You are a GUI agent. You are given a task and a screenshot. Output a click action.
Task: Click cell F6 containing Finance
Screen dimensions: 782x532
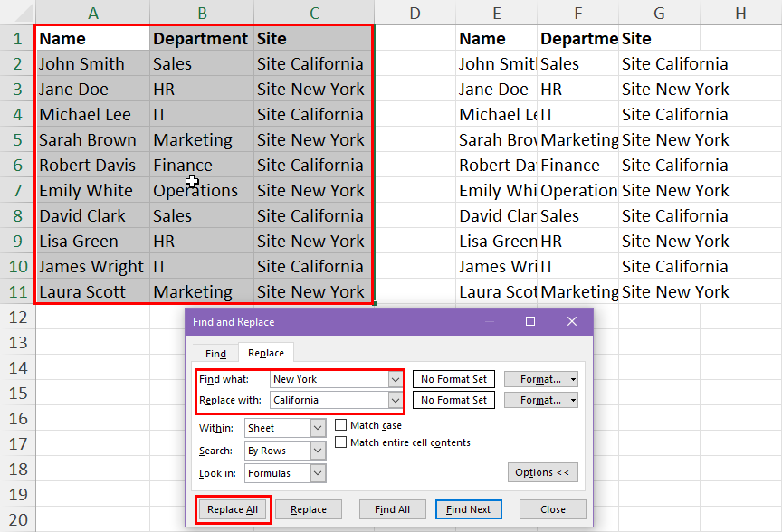578,165
